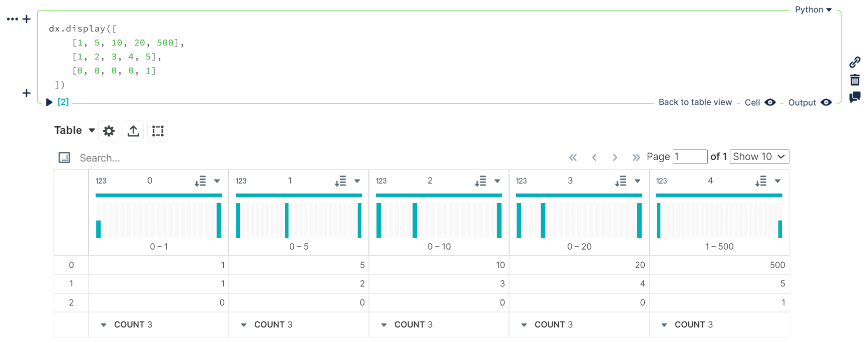868x343 pixels.
Task: Copy the cell link icon
Action: (x=855, y=62)
